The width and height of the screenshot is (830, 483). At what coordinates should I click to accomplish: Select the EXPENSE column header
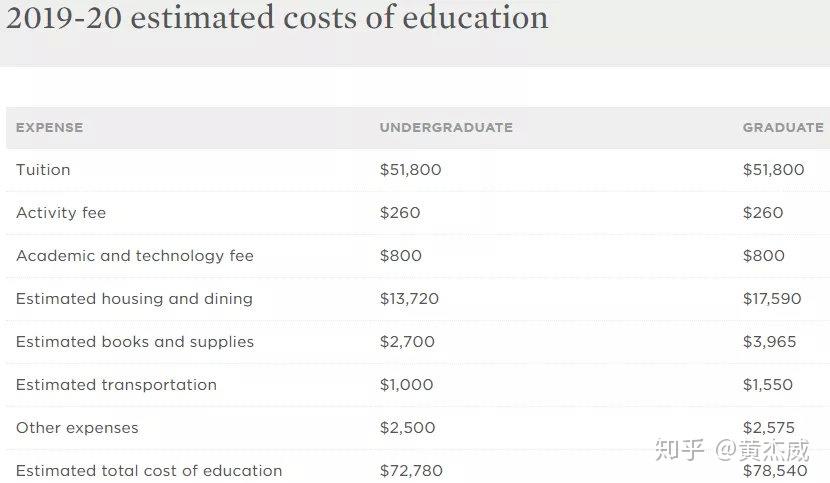[49, 128]
